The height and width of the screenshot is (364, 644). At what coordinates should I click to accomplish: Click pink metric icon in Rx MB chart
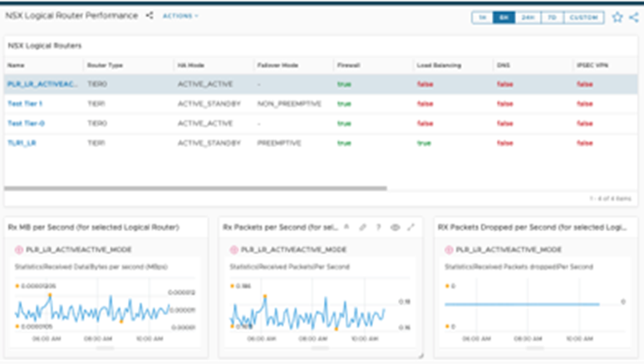click(19, 249)
